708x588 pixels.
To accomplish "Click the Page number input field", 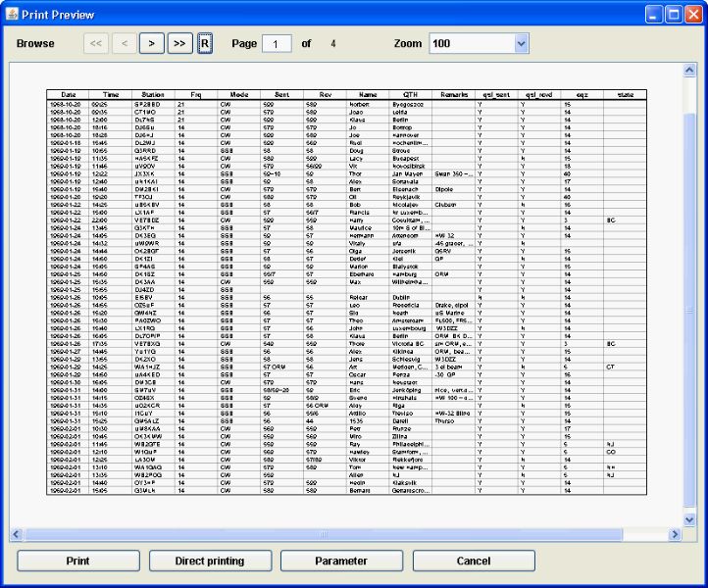I will tap(277, 43).
